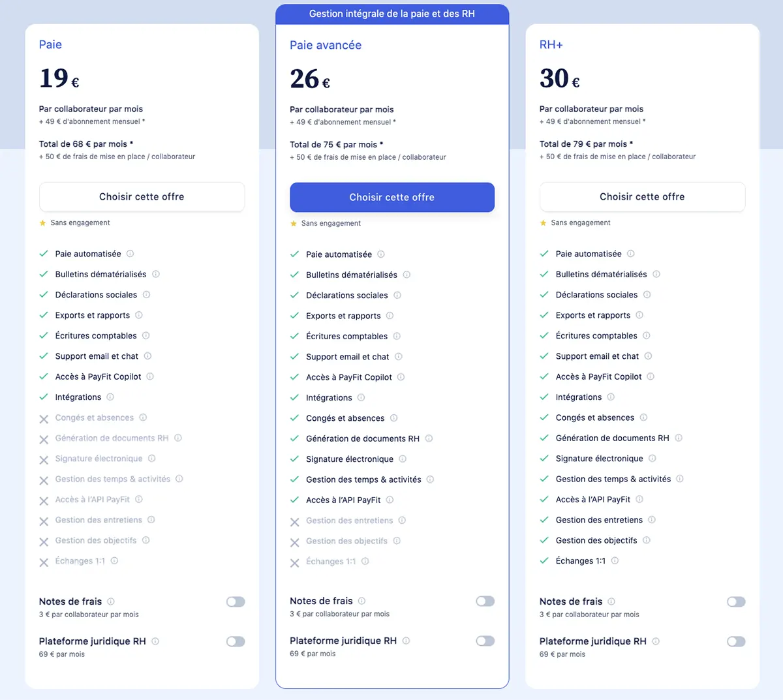Click "Total de 79 € par mois" text
This screenshot has width=783, height=700.
tap(587, 144)
